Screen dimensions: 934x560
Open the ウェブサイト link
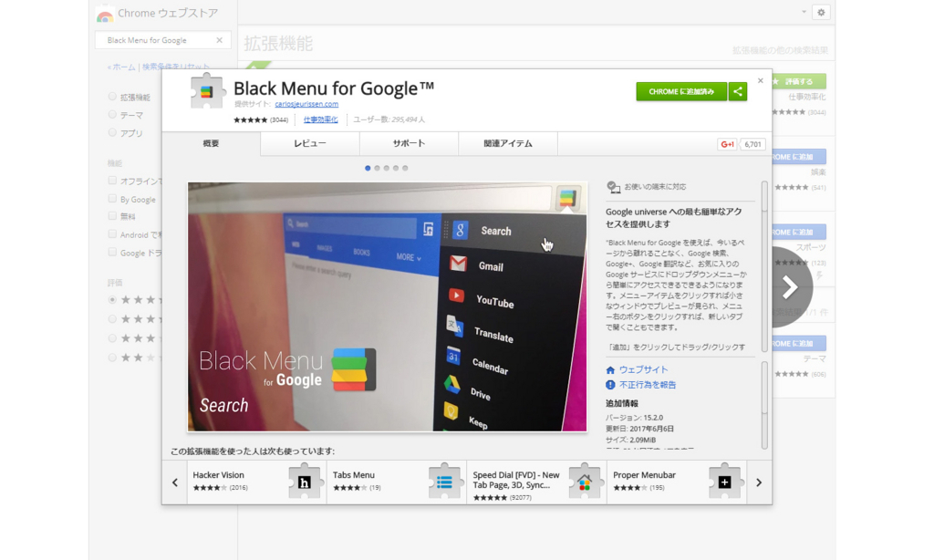(643, 370)
